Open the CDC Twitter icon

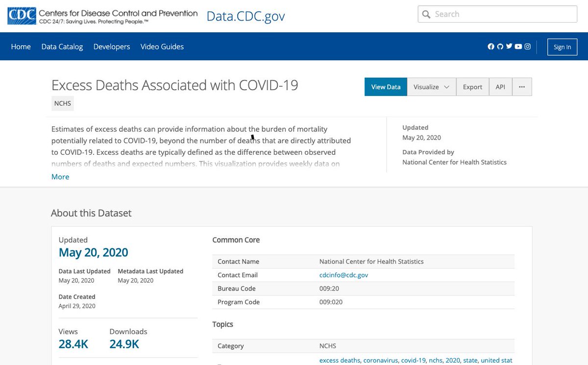point(509,47)
